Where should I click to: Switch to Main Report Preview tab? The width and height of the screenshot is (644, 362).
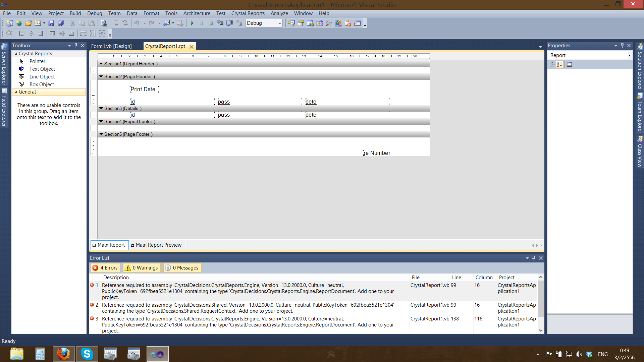[156, 245]
